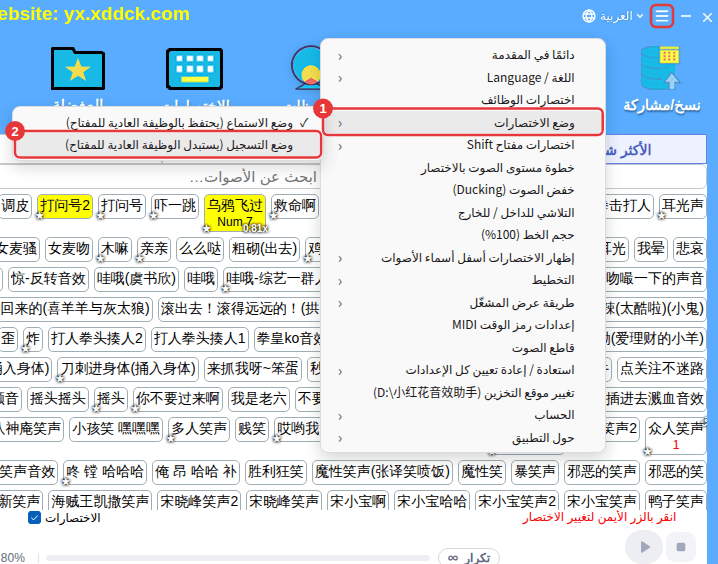
Task: Play the 我晕 sound
Action: point(651,249)
